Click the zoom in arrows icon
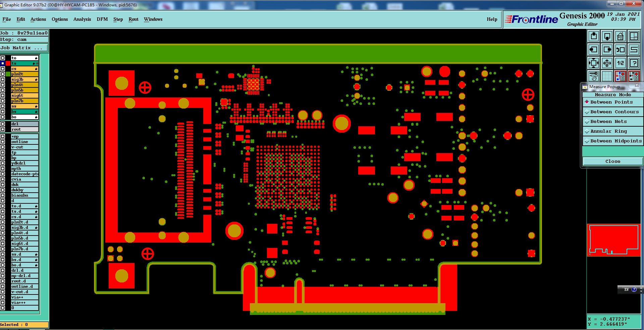The width and height of the screenshot is (644, 330). (x=594, y=63)
